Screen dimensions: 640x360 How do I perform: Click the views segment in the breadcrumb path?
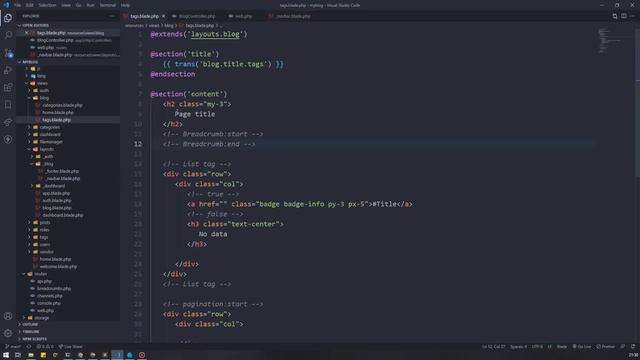[x=154, y=25]
